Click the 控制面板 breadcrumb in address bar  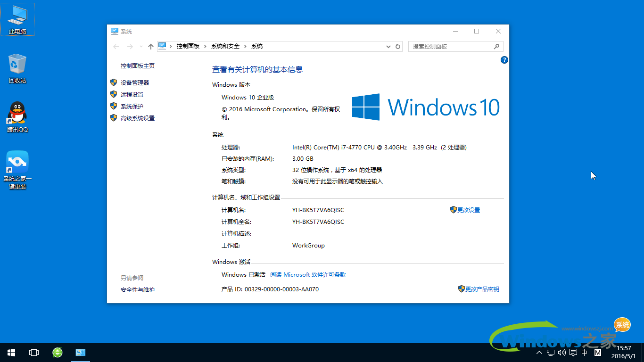[x=188, y=46]
